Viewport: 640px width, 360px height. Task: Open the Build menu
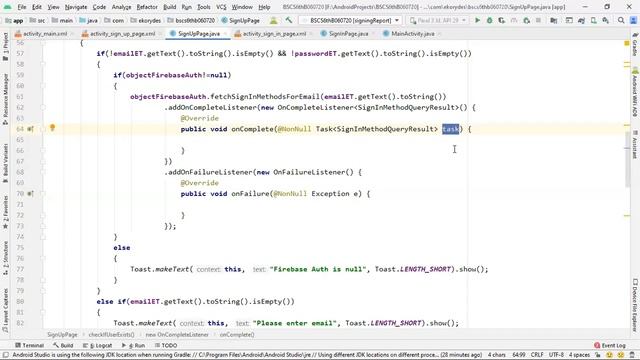pyautogui.click(x=169, y=7)
